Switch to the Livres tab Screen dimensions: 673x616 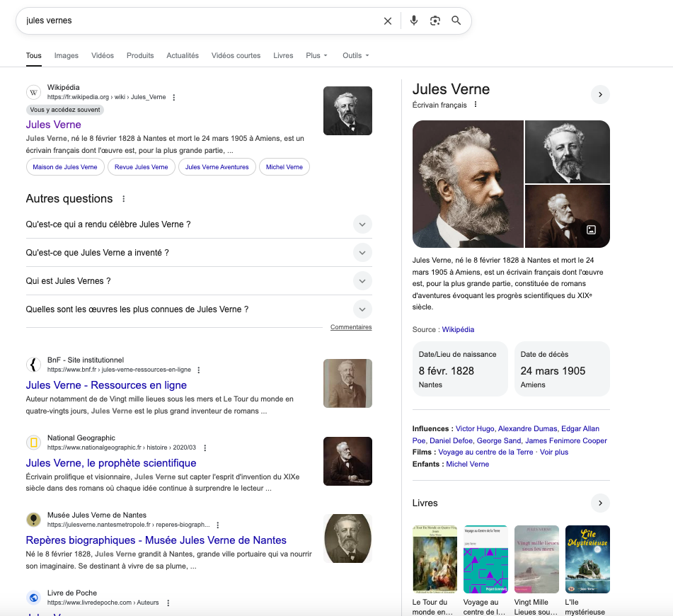click(283, 55)
